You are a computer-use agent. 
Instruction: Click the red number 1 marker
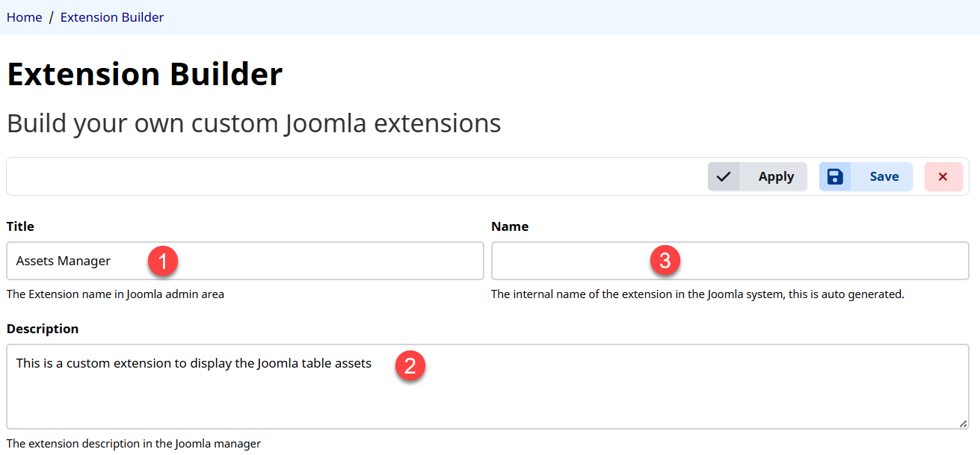click(162, 261)
